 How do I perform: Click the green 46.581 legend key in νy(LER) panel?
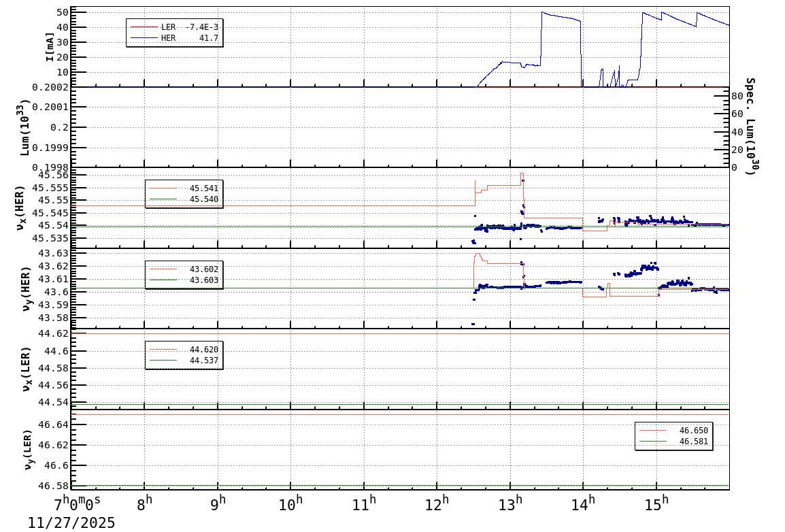pyautogui.click(x=652, y=441)
